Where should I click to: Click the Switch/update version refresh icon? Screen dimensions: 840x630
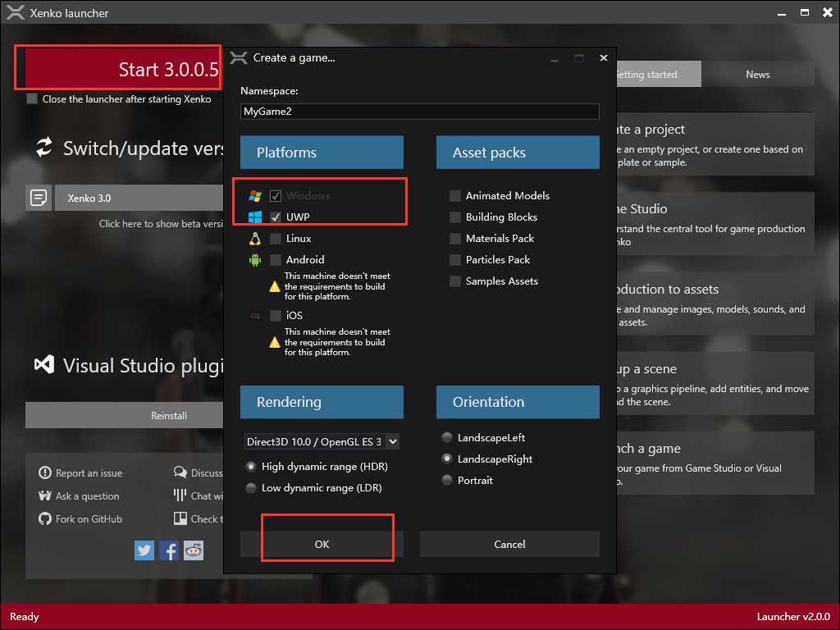(x=44, y=148)
